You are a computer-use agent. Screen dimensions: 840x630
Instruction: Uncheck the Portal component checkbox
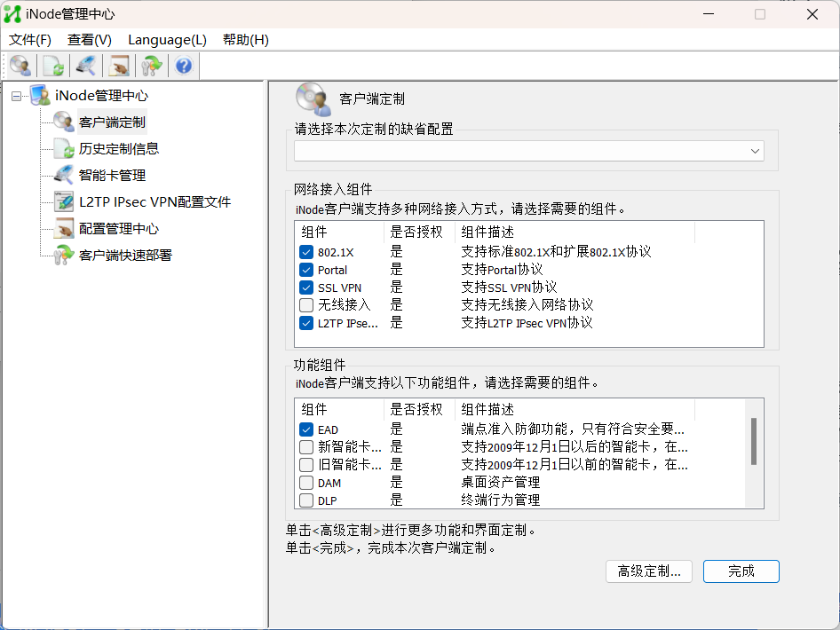tap(306, 270)
